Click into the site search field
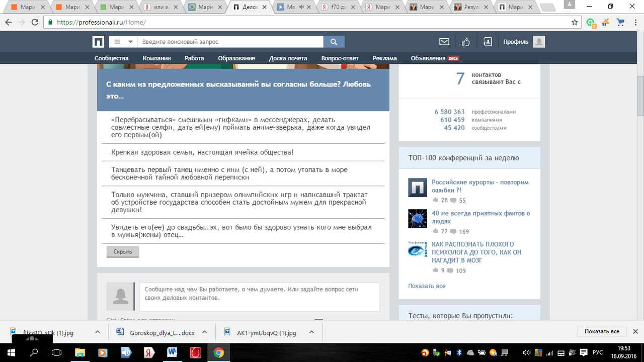Screen dimensions: 644x362 point(230,42)
